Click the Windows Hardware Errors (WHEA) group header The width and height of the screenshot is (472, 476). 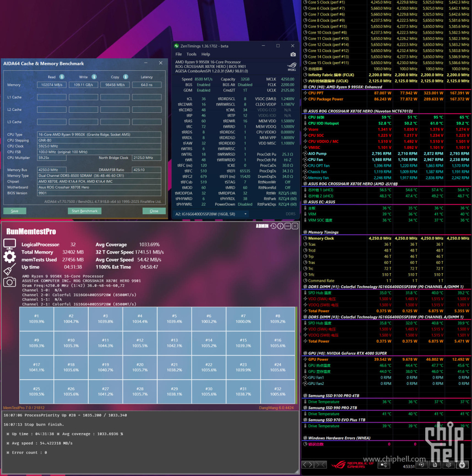[340, 438]
